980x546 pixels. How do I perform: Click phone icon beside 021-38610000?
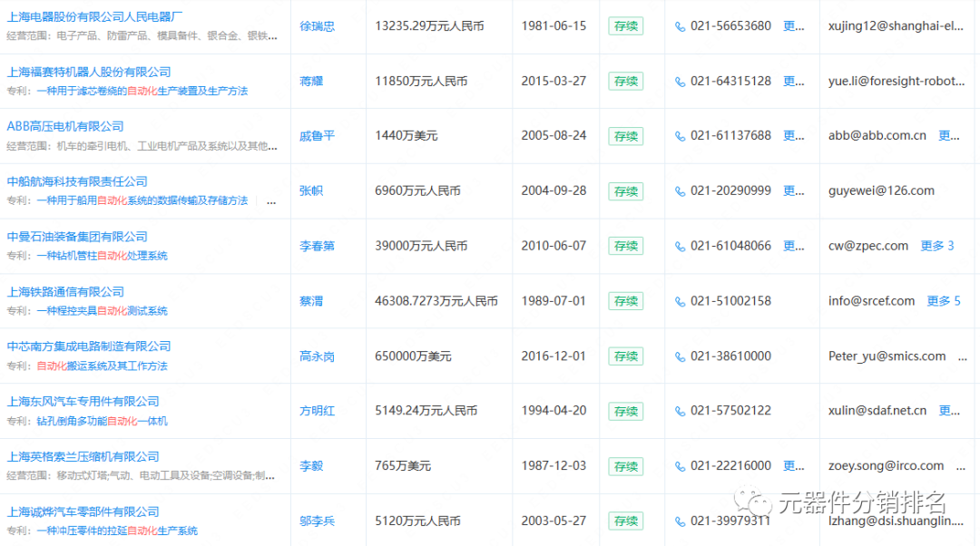click(x=680, y=356)
